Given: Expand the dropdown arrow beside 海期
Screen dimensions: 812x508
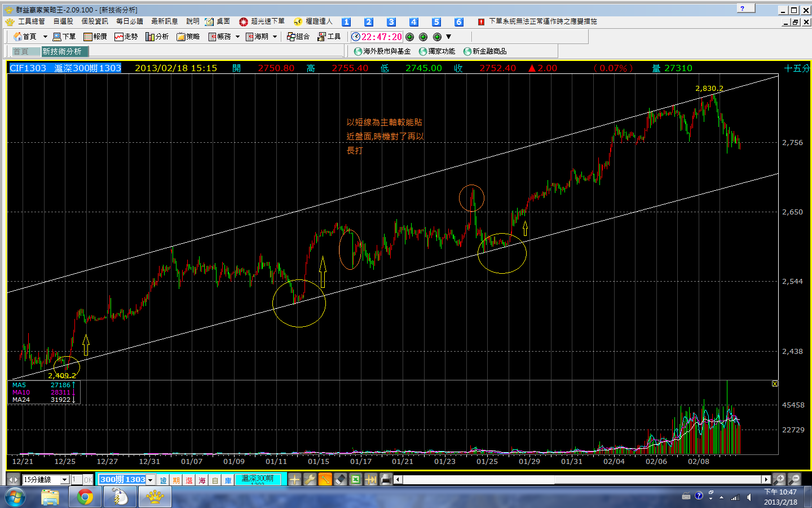Looking at the screenshot, I should coord(275,37).
